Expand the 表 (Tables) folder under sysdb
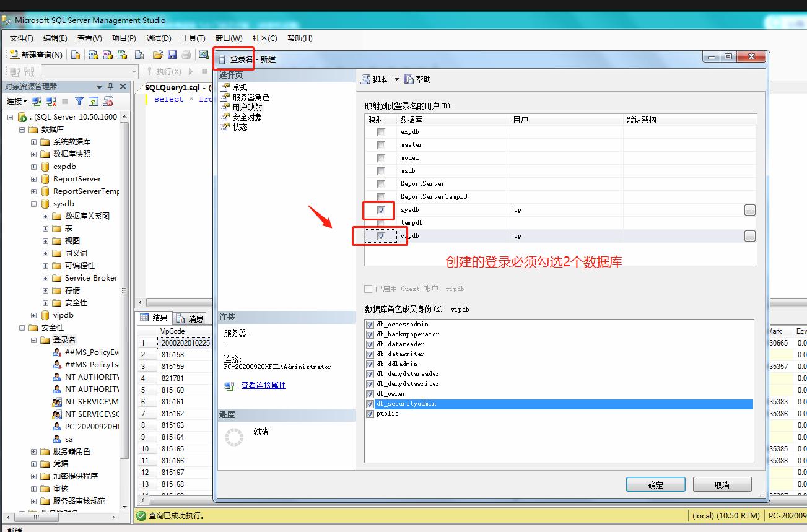This screenshot has width=807, height=532. (x=46, y=229)
